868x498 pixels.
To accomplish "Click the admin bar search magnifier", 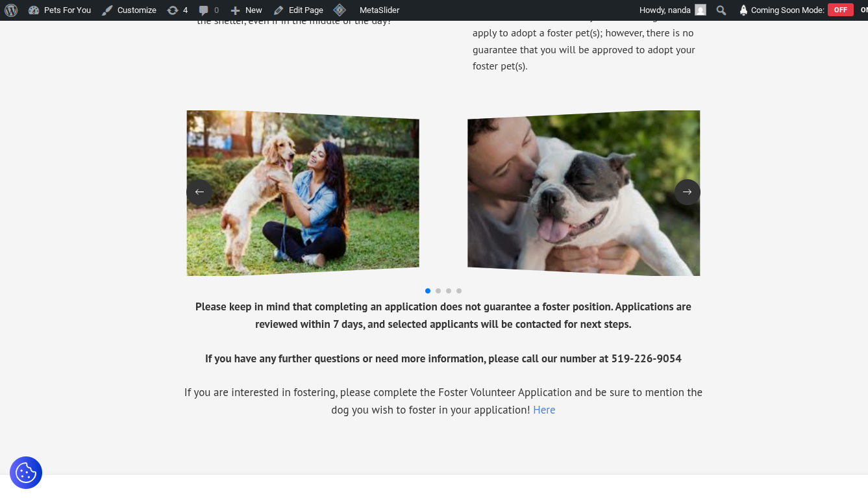I will (x=721, y=10).
